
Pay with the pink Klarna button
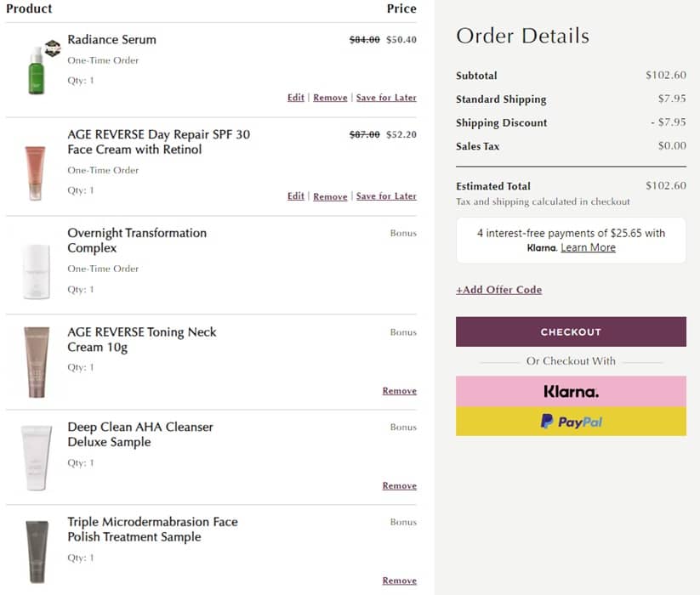571,392
